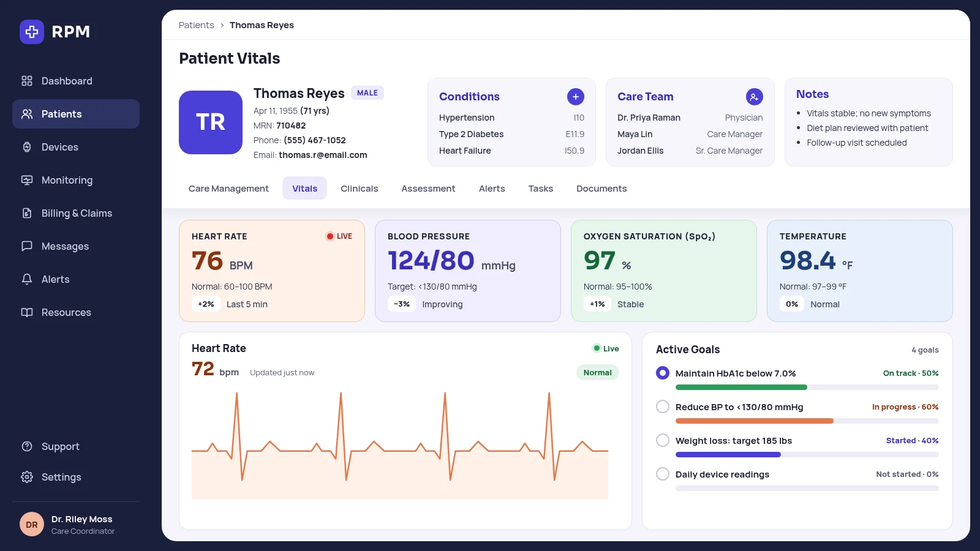
Task: Click the TR patient avatar
Action: (211, 122)
